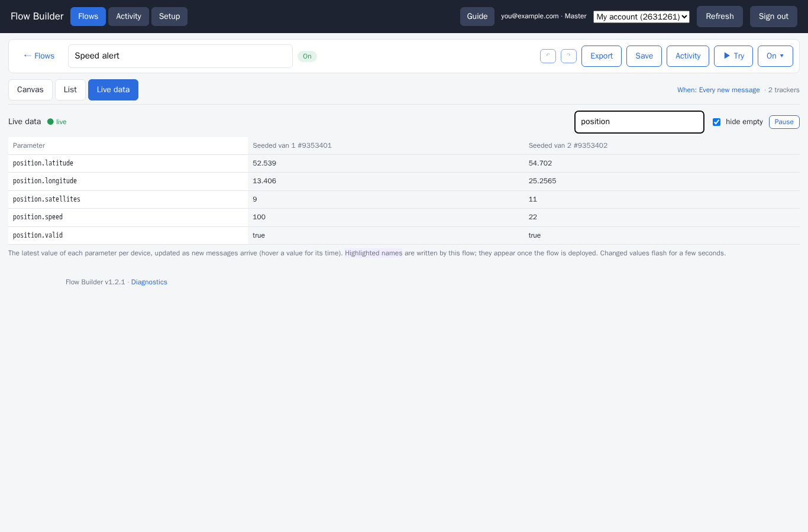Click longitude value 13.406
The image size is (808, 532).
tap(264, 181)
